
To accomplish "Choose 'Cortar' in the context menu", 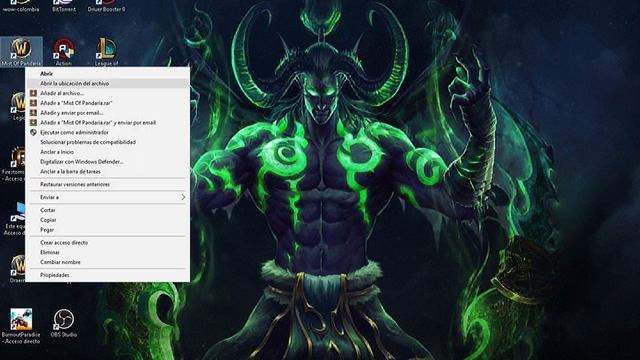I will [108, 210].
